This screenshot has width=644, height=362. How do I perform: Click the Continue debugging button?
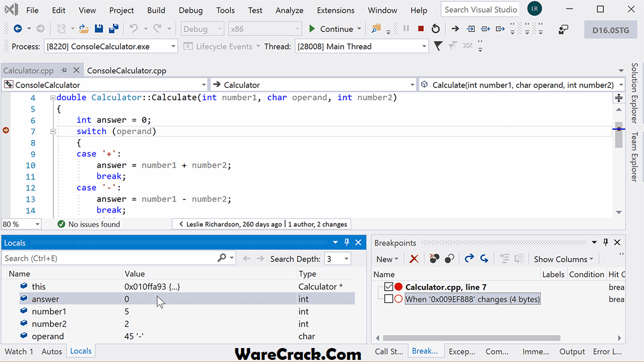coord(331,29)
